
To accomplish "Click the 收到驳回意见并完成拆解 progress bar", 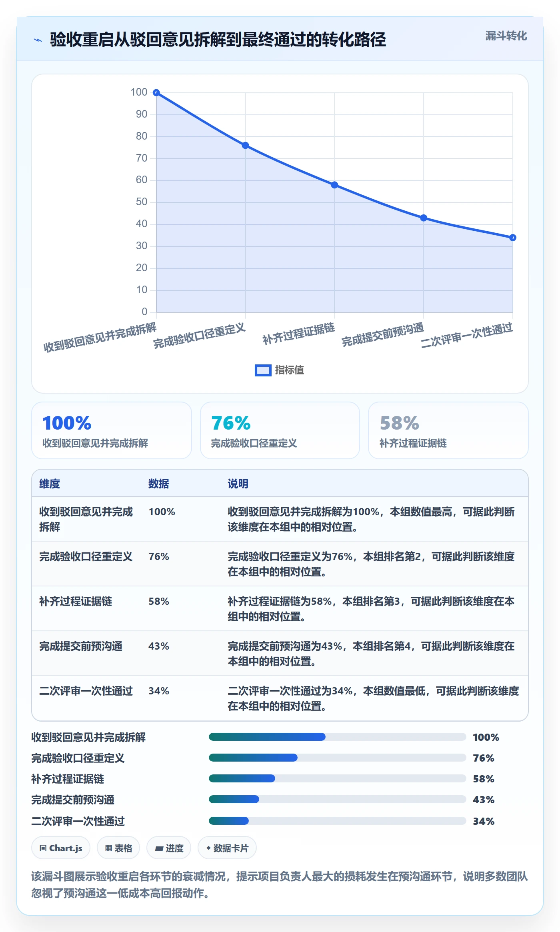I will click(x=337, y=737).
